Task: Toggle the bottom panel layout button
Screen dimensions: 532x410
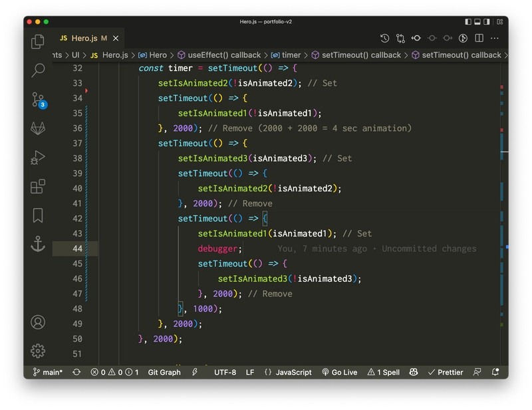Action: pyautogui.click(x=477, y=22)
